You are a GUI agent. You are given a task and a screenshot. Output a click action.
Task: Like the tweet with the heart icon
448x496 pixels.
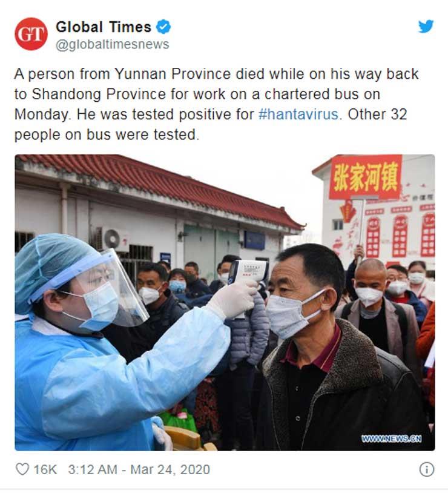[x=22, y=469]
